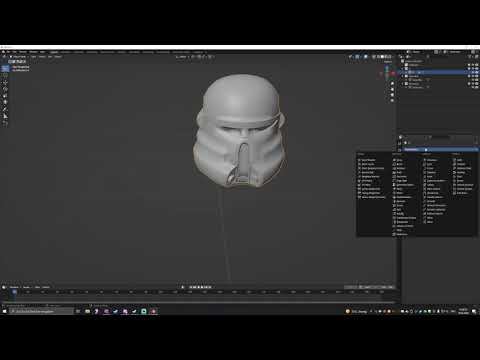Open the Add Modifier dropdown
This screenshot has width=480, height=360.
[441, 150]
